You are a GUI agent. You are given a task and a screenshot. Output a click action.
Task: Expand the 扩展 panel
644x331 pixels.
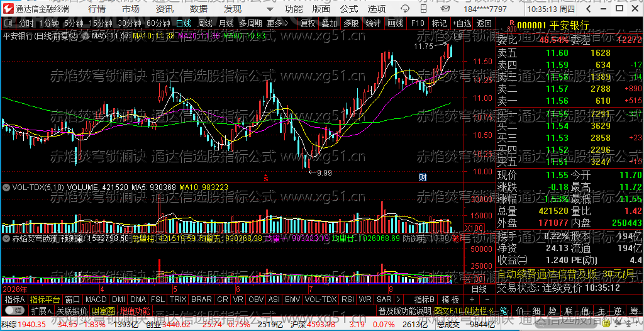(41, 310)
